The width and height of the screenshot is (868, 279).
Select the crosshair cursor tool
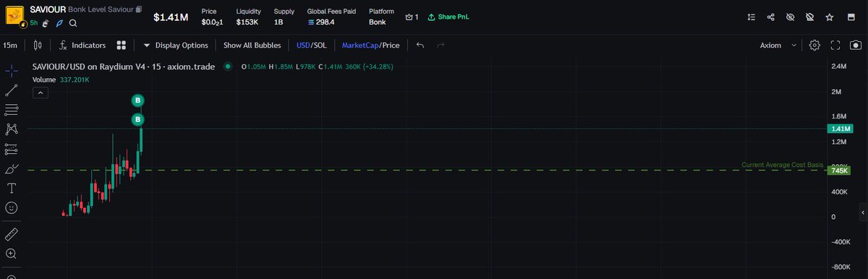(x=12, y=71)
